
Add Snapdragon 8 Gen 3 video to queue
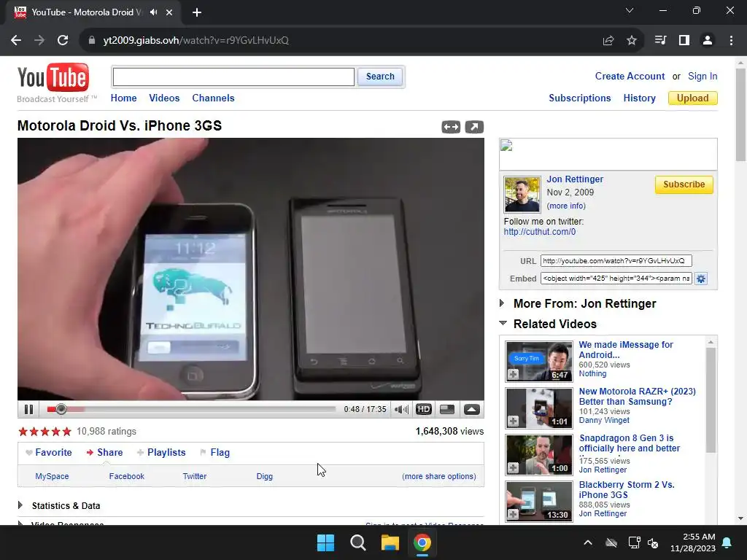[x=513, y=468]
